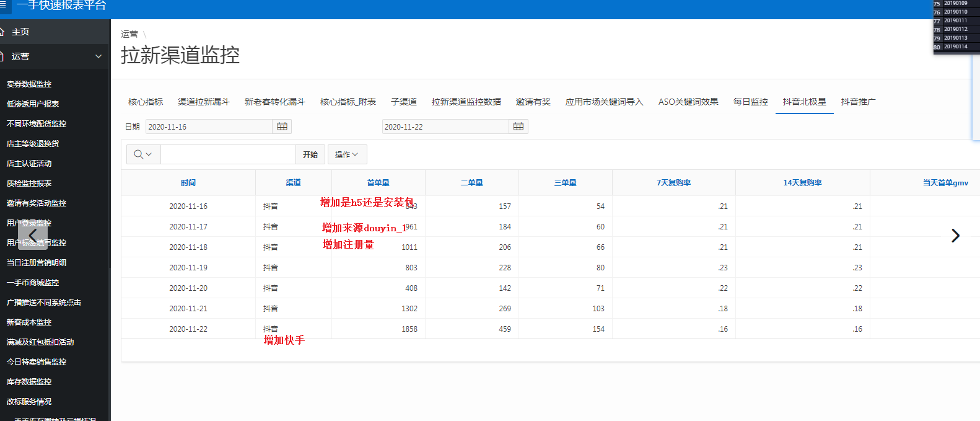Viewport: 980px width, 421px height.
Task: Click the 运营 breadcrumb link
Action: pyautogui.click(x=129, y=35)
